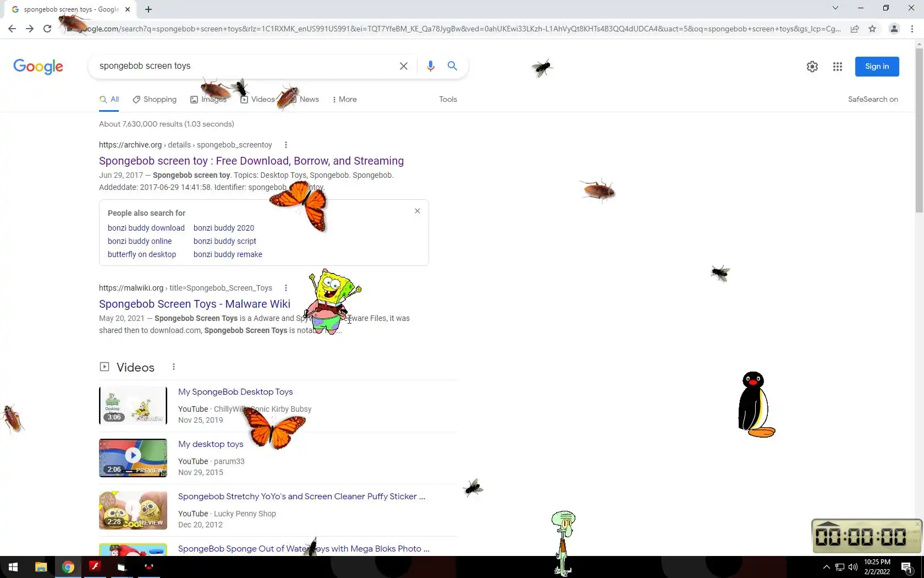The height and width of the screenshot is (578, 924).
Task: Click Chrome icon in taskbar
Action: [68, 567]
